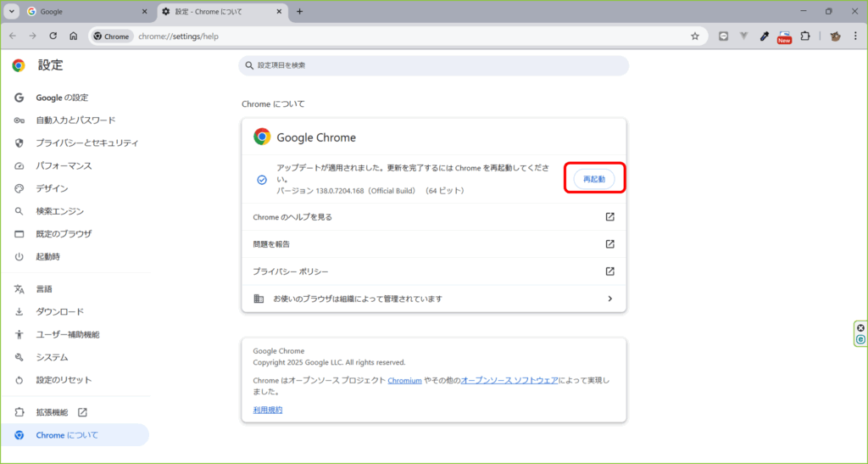Open プライバシー ポリシー external link icon

click(609, 271)
